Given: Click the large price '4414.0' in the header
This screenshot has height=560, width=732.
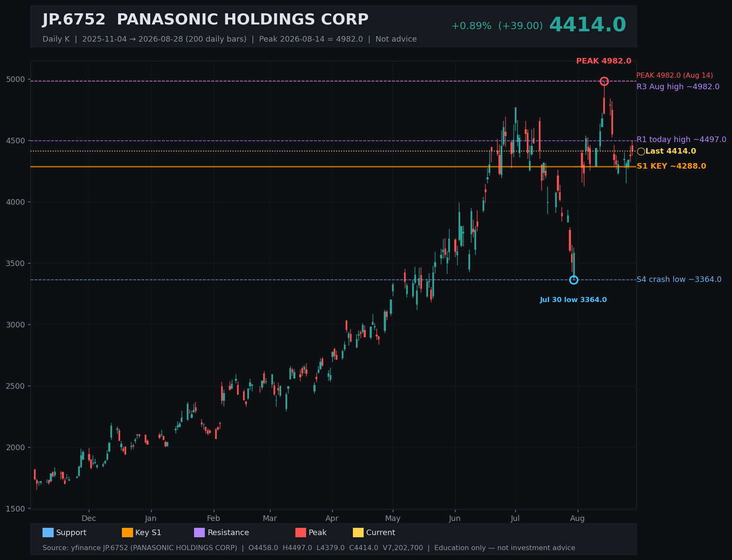Looking at the screenshot, I should pyautogui.click(x=587, y=25).
